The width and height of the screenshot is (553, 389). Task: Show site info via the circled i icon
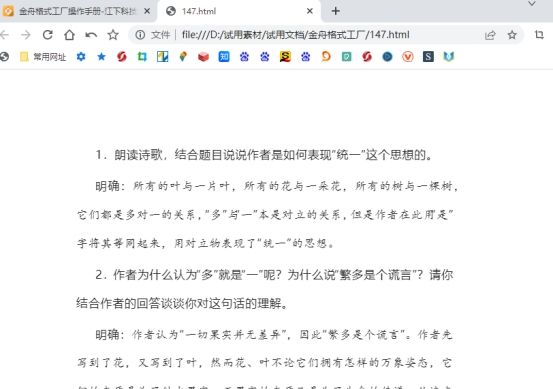click(140, 35)
